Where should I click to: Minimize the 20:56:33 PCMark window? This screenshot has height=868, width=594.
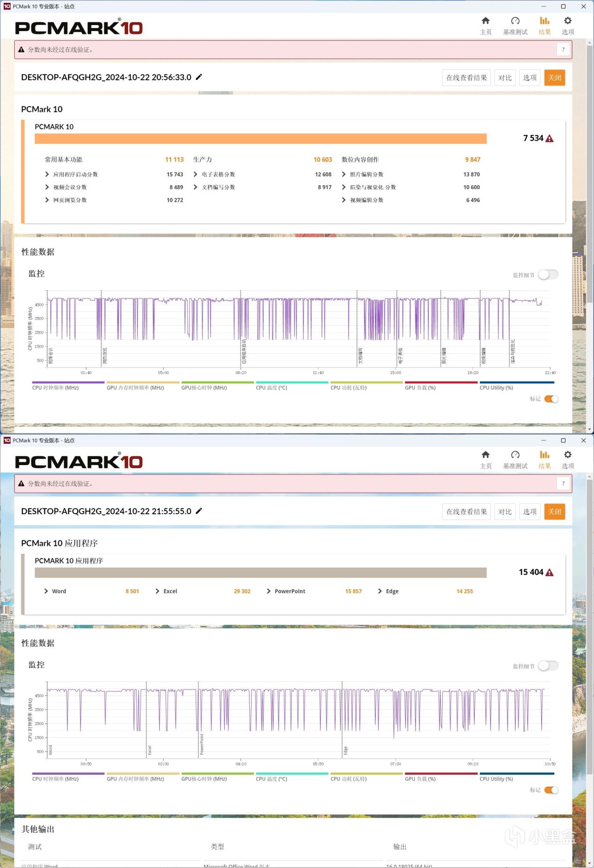click(x=543, y=6)
